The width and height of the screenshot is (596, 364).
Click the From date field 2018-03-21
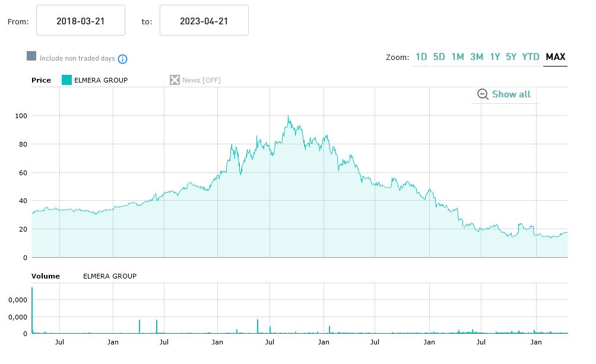click(81, 21)
